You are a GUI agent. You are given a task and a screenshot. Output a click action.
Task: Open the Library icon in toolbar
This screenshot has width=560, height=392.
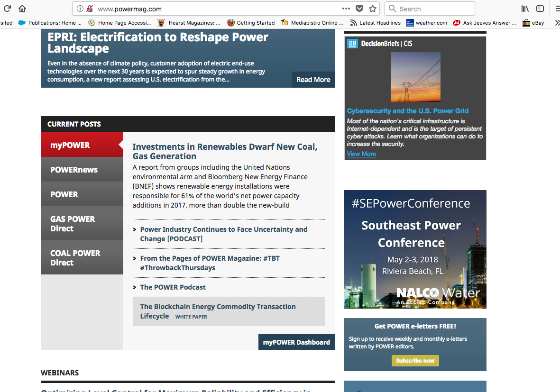point(525,9)
